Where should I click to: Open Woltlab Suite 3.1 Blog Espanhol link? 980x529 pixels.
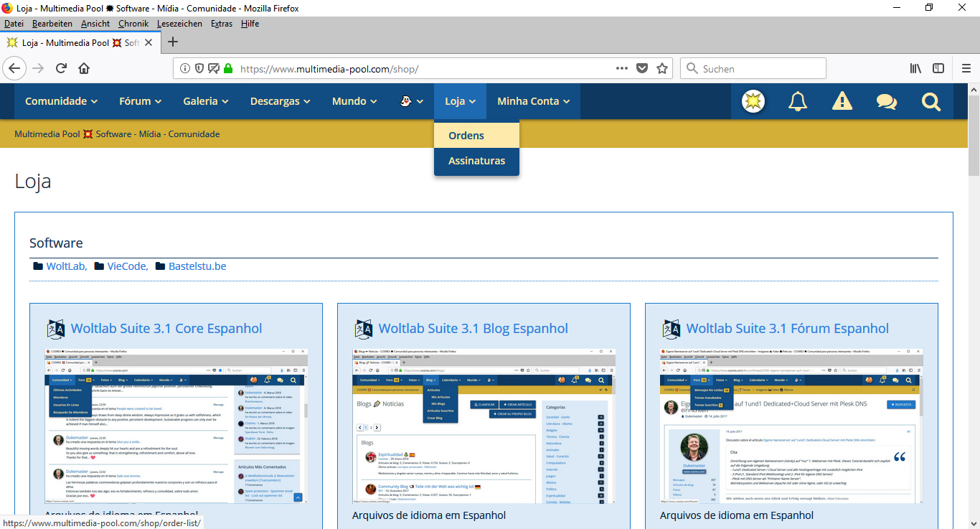(473, 329)
